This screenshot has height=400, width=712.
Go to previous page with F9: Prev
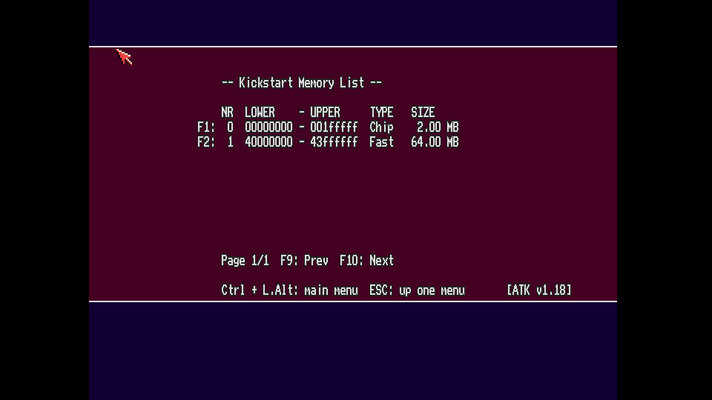point(304,261)
